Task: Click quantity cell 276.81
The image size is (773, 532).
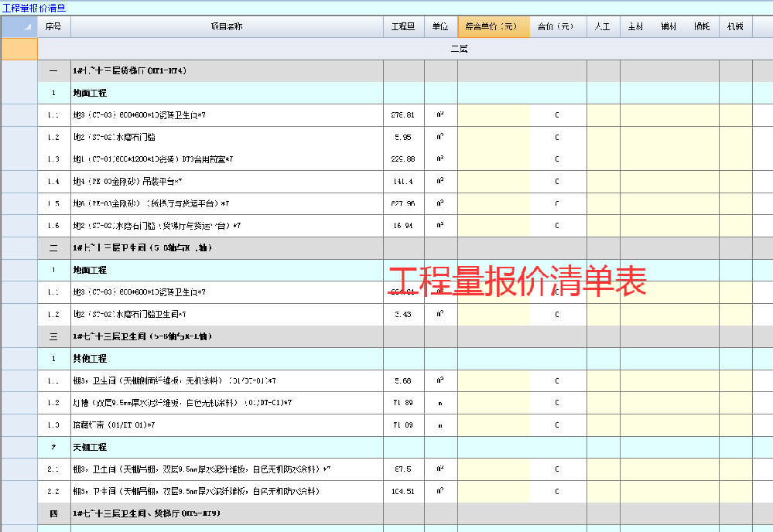Action: pos(403,115)
